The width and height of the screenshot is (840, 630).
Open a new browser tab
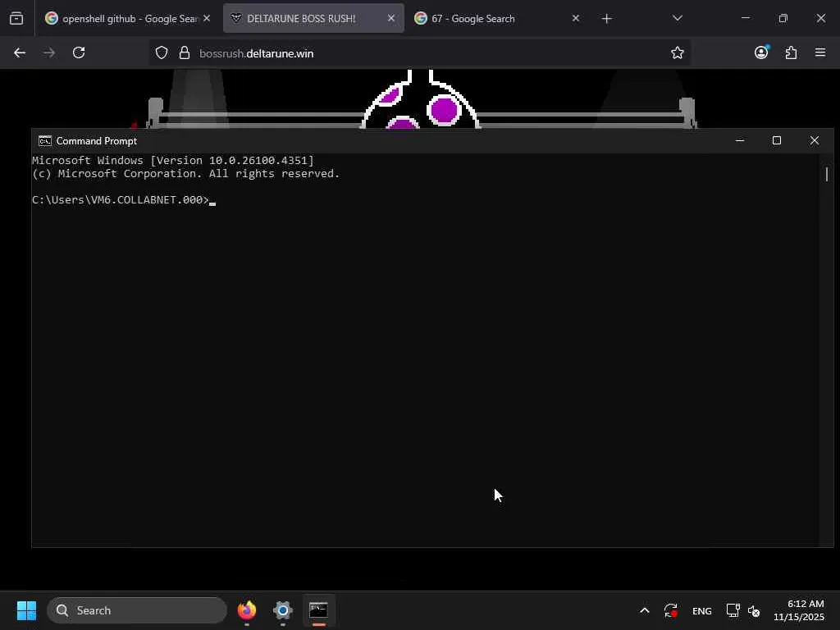point(606,19)
